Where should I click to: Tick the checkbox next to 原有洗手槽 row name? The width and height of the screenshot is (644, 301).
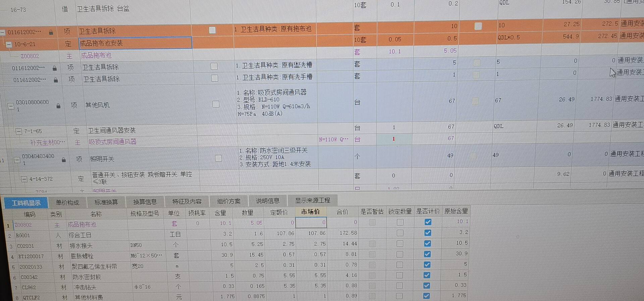click(x=215, y=78)
